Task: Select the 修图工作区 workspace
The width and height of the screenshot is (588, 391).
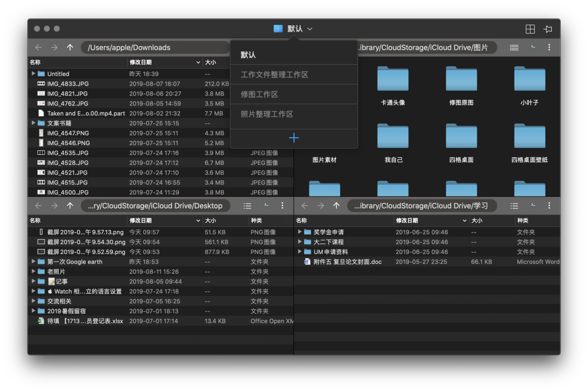Action: (x=294, y=95)
